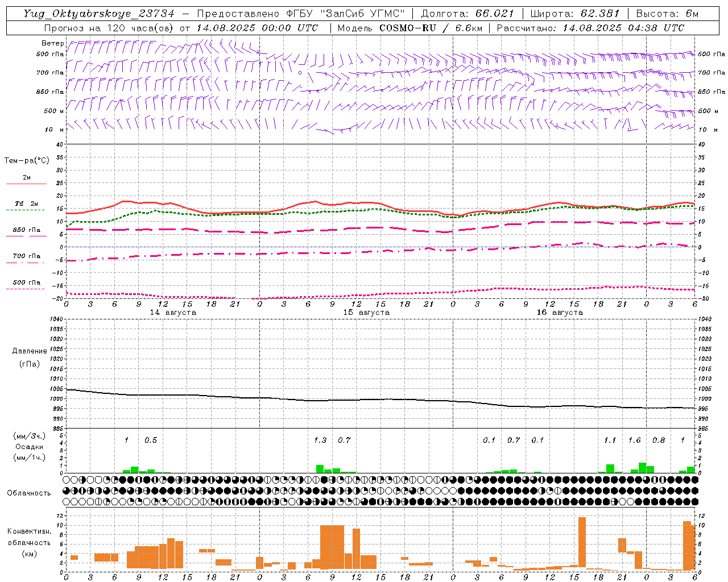Viewport: 728px width, 582px height.
Task: Click the Рассчитано: 14.08.2025 04:38 UTC text
Action: click(590, 28)
